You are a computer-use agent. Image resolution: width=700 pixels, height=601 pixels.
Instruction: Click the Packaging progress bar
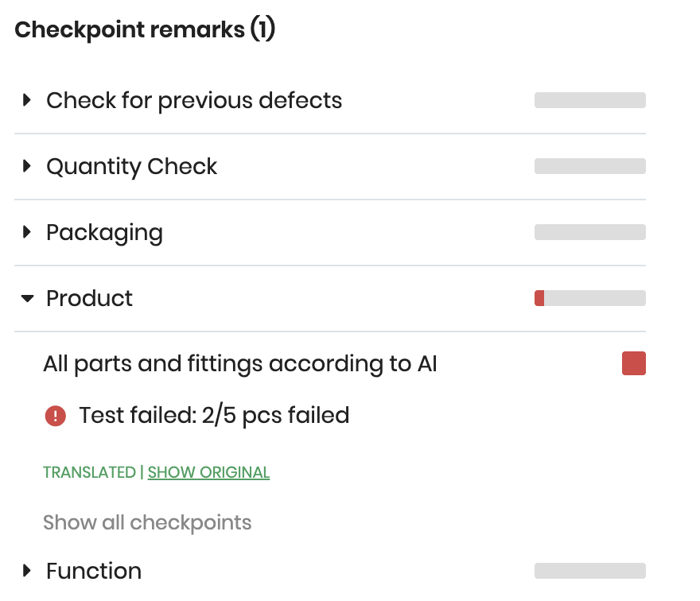(x=589, y=232)
